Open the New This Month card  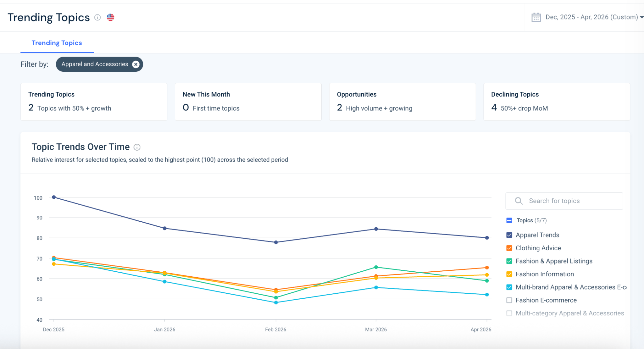248,102
